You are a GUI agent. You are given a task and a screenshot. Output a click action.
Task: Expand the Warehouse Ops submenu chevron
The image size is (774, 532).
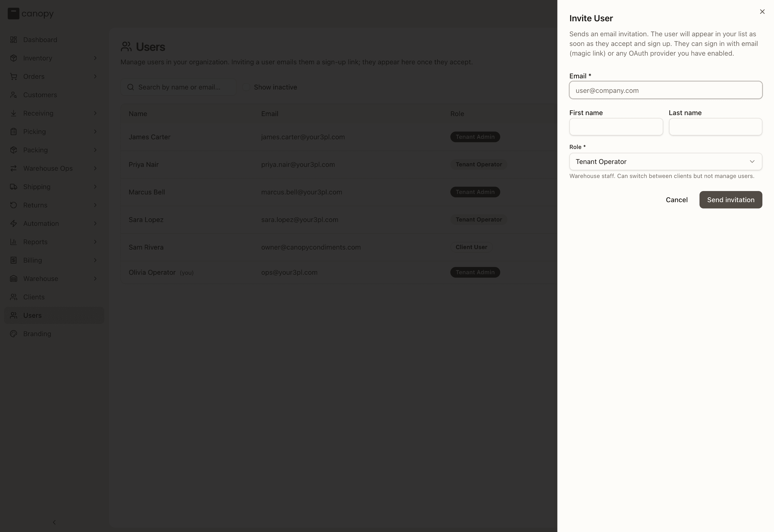pos(95,168)
